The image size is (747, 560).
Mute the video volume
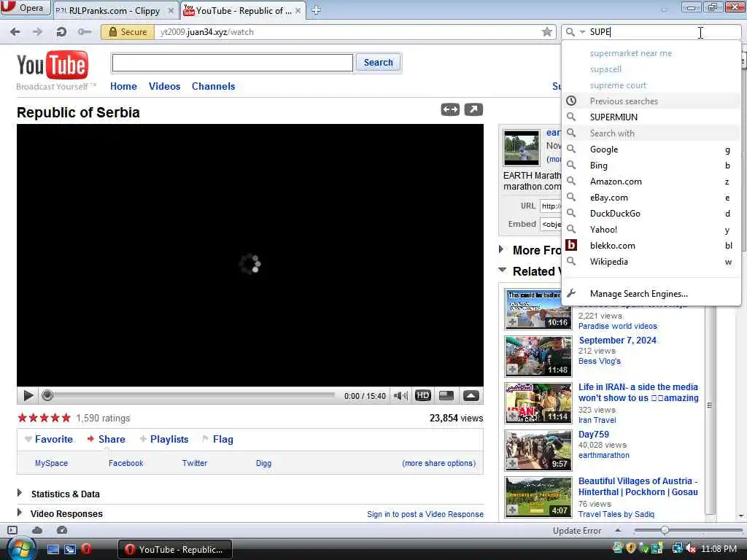point(400,396)
